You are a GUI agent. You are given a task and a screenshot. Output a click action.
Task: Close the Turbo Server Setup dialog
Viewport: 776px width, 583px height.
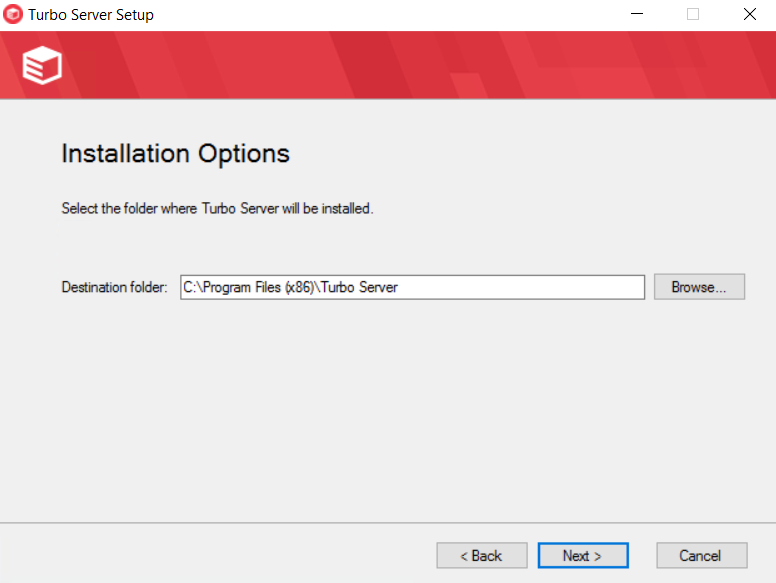[x=749, y=15]
